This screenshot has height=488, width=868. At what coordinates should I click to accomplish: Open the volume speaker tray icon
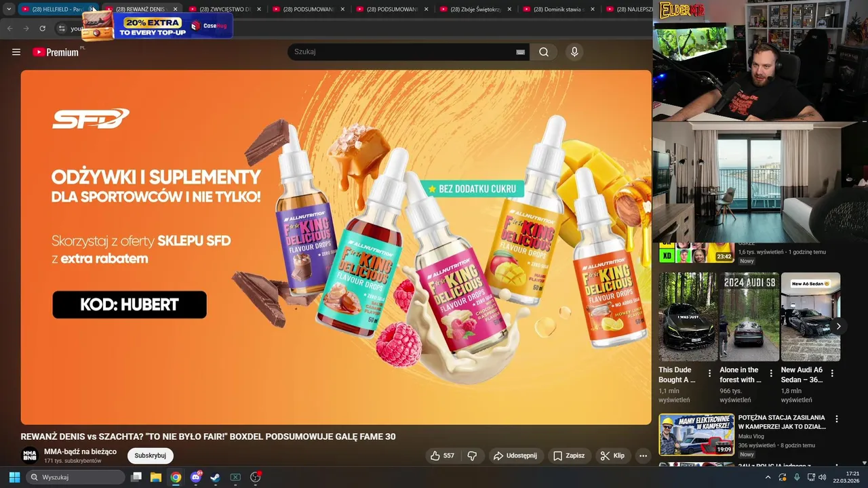coord(822,477)
